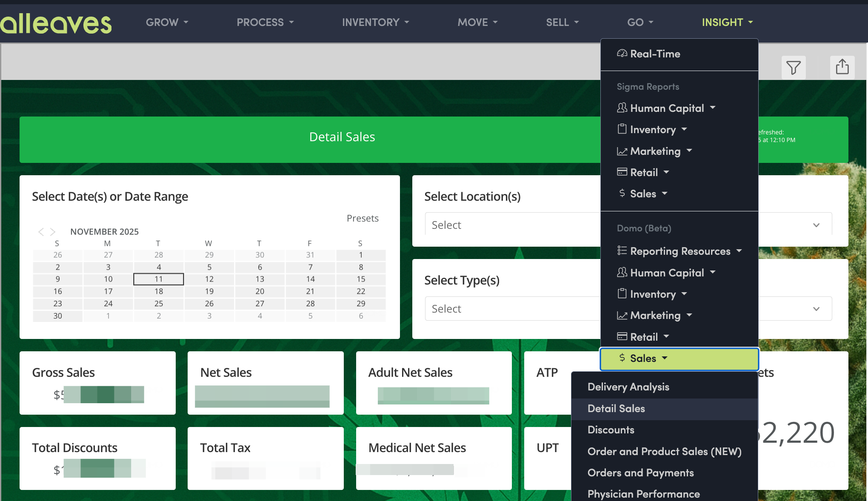Open the MOVE menu
The image size is (868, 501).
(x=477, y=22)
